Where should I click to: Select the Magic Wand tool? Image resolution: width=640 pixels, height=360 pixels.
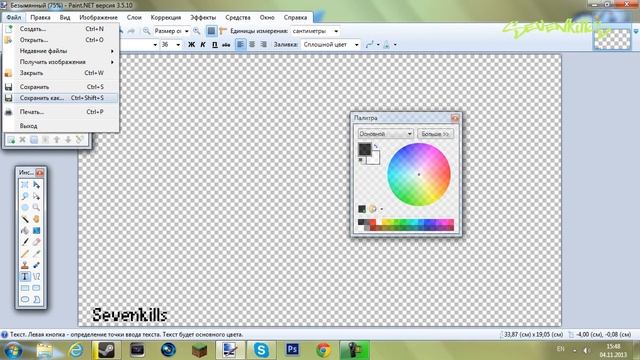pos(25,219)
